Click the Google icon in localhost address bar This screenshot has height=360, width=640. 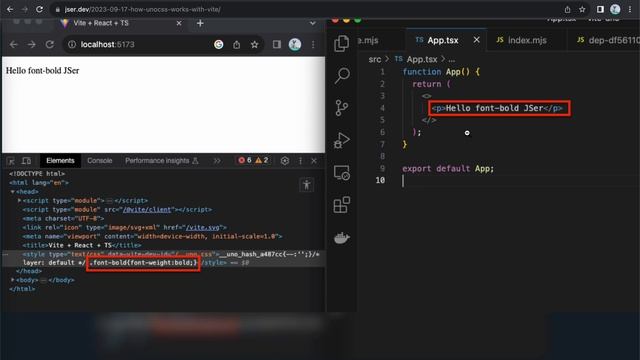click(x=219, y=44)
